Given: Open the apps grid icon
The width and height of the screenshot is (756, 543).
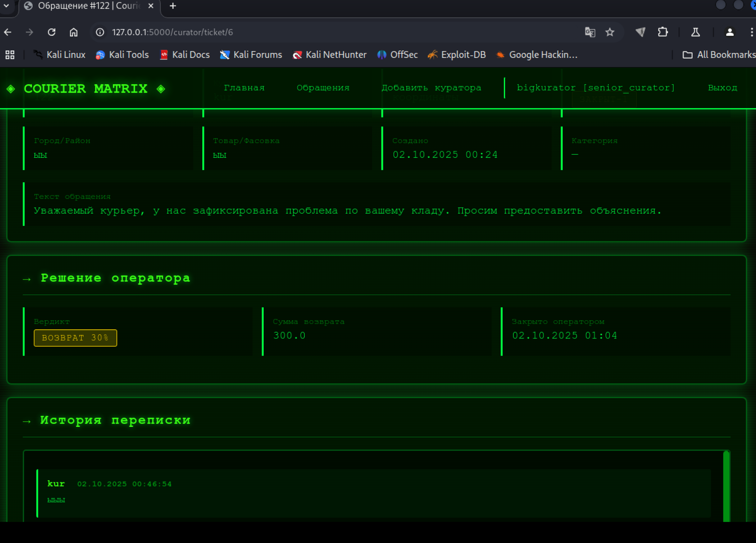Looking at the screenshot, I should click(x=10, y=55).
